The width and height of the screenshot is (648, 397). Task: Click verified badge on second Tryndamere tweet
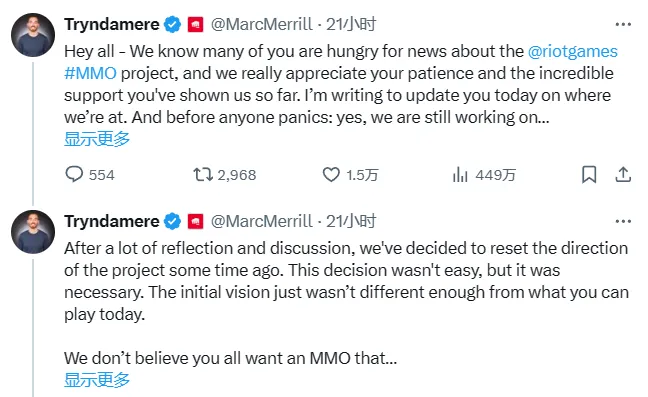point(173,221)
